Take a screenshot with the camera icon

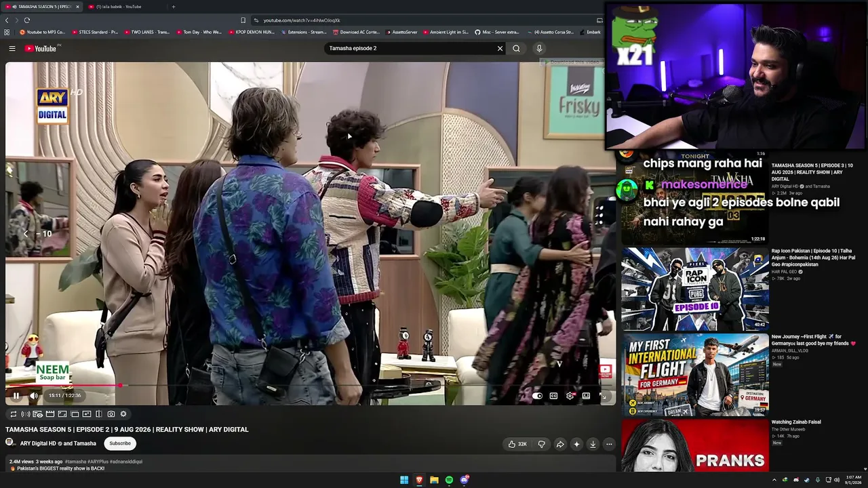[x=111, y=414]
